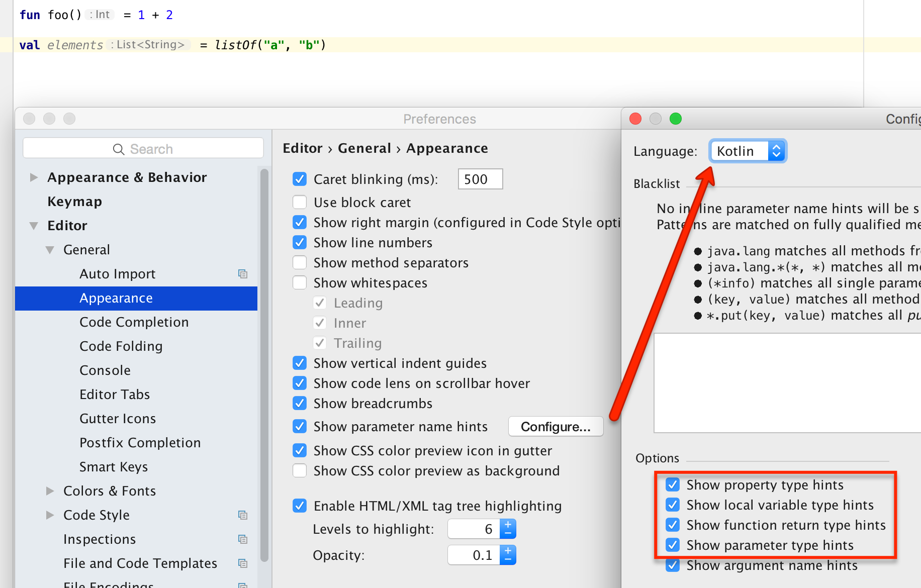
Task: Click the 'elements' variable in the code editor
Action: coord(75,45)
